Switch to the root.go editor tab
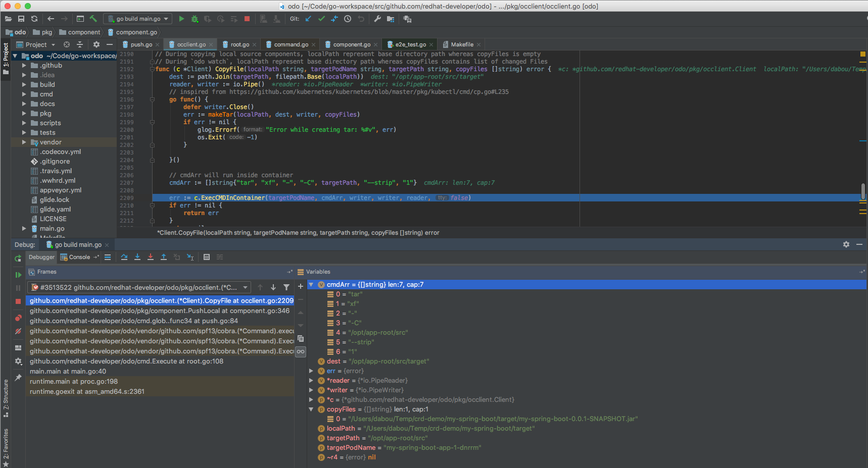Image resolution: width=868 pixels, height=468 pixels. pos(240,44)
